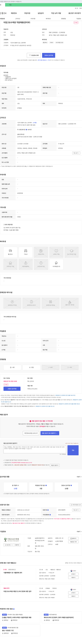82x644 pixels.
Task: Select the 주택자금 지원 icon
Action: [x=11, y=265]
